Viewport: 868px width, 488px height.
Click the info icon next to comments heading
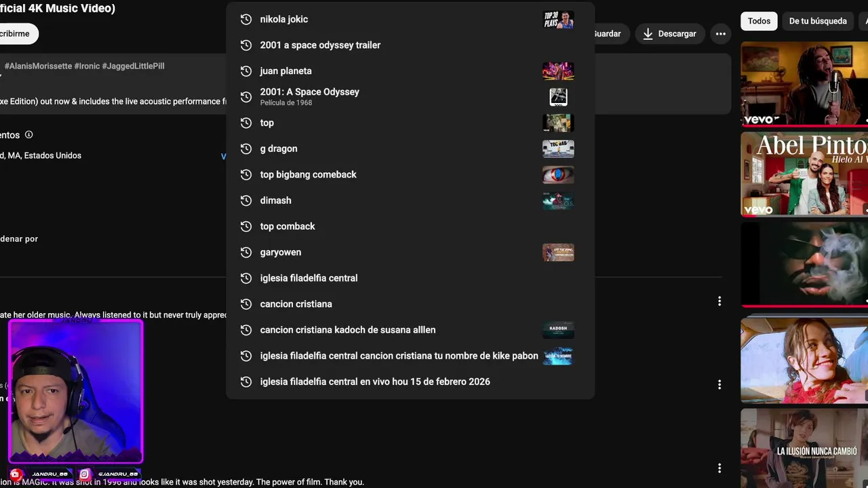[x=28, y=135]
